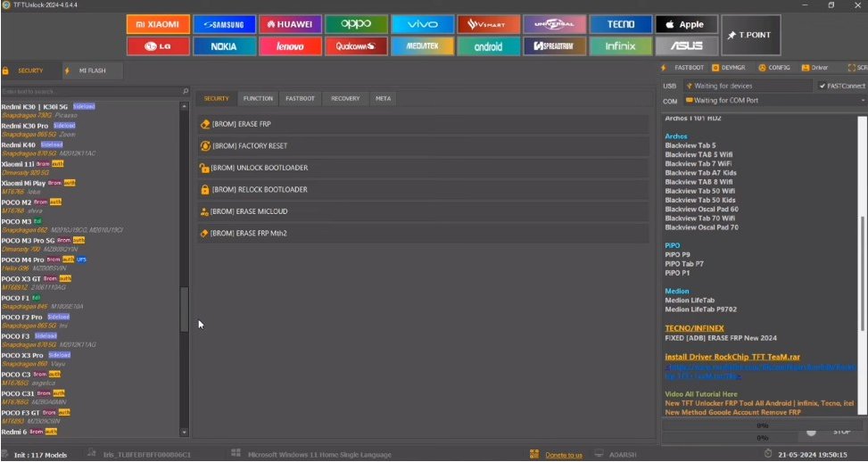The width and height of the screenshot is (868, 462).
Task: Click the Windows logo status icon
Action: [x=236, y=453]
